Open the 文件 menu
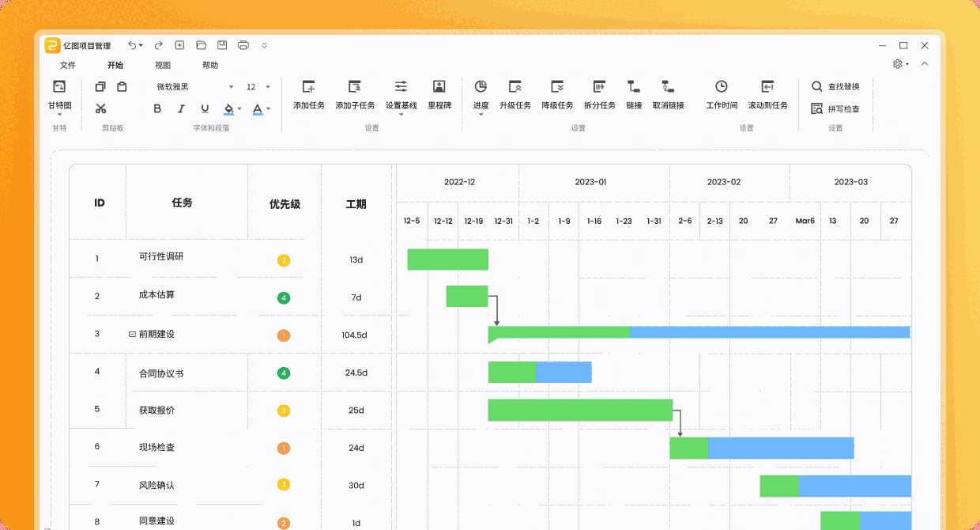The width and height of the screenshot is (980, 530). click(68, 65)
